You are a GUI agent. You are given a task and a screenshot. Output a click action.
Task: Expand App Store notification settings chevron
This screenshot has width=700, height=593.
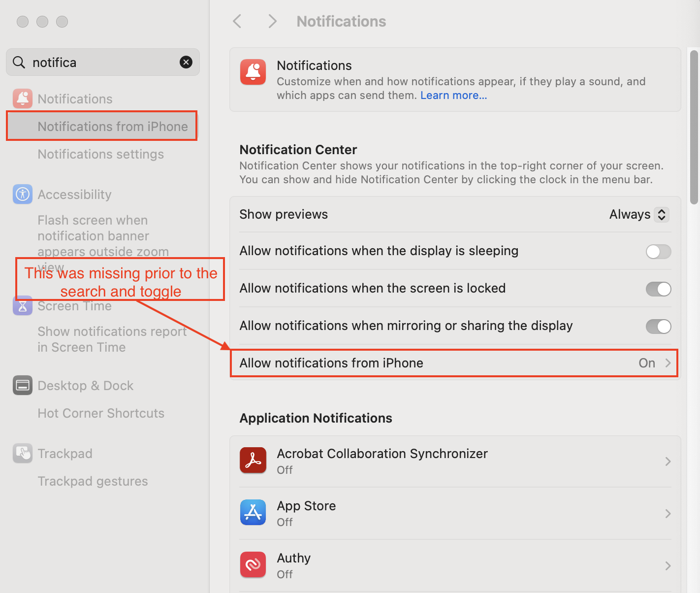point(668,514)
